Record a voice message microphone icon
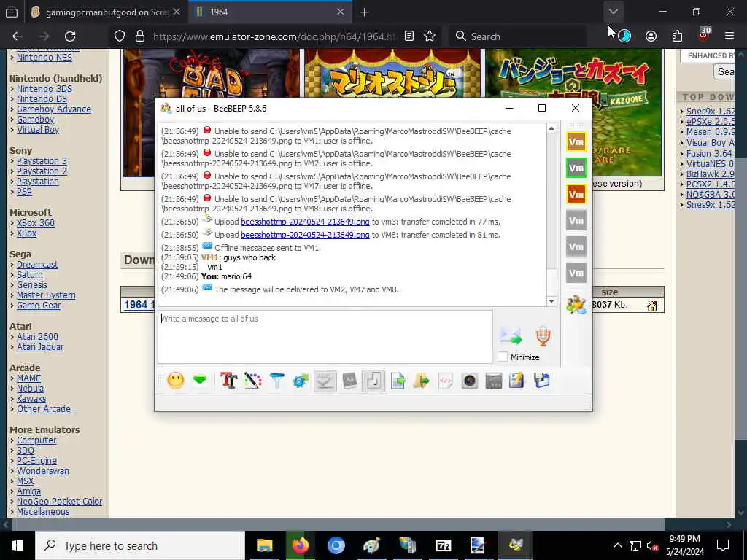 [543, 336]
